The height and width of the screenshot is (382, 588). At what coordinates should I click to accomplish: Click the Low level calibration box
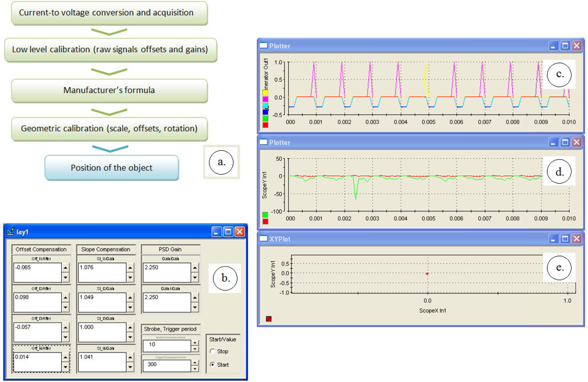point(111,49)
